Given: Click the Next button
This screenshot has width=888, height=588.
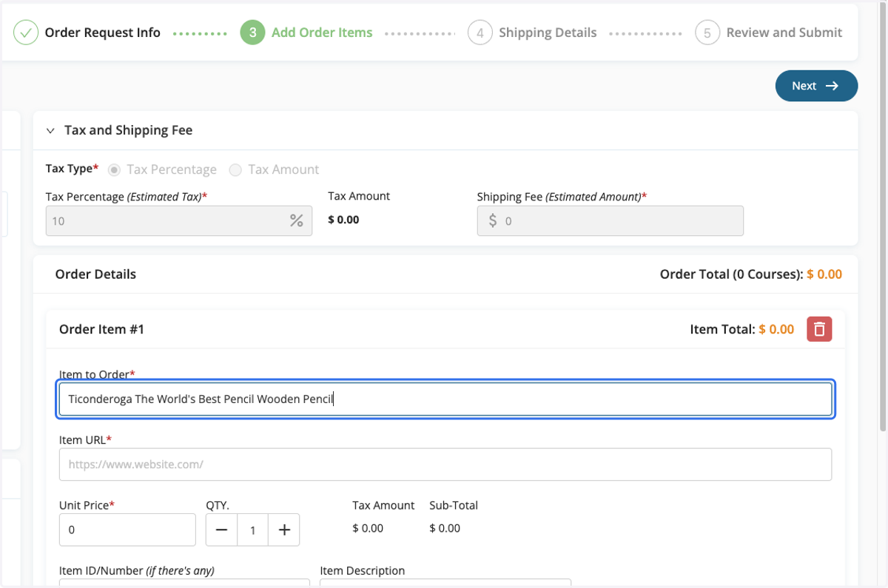Looking at the screenshot, I should [816, 86].
